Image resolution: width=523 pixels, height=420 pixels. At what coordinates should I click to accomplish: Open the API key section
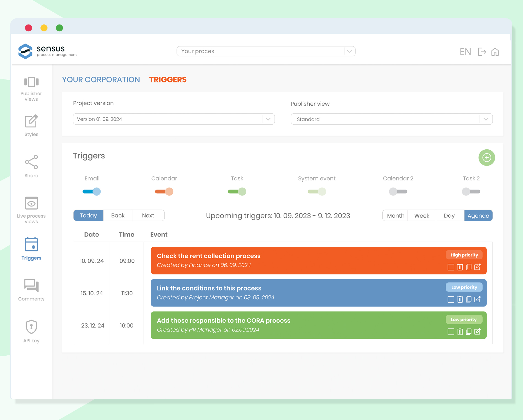[x=31, y=331]
